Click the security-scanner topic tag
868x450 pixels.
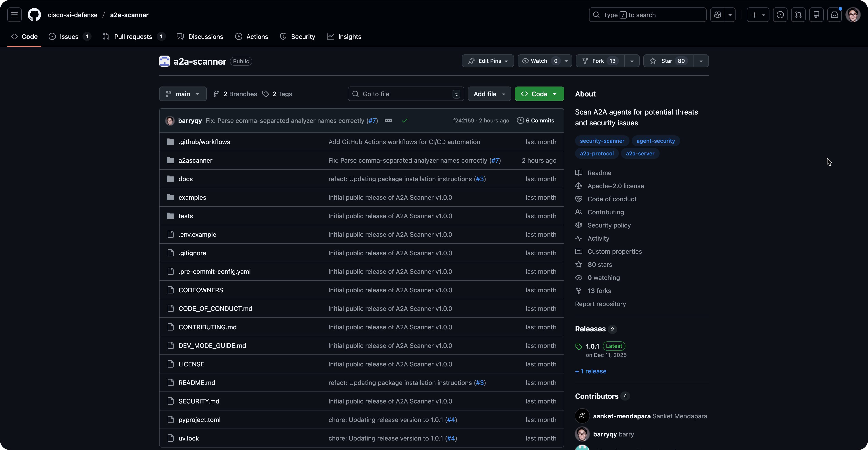(x=602, y=141)
